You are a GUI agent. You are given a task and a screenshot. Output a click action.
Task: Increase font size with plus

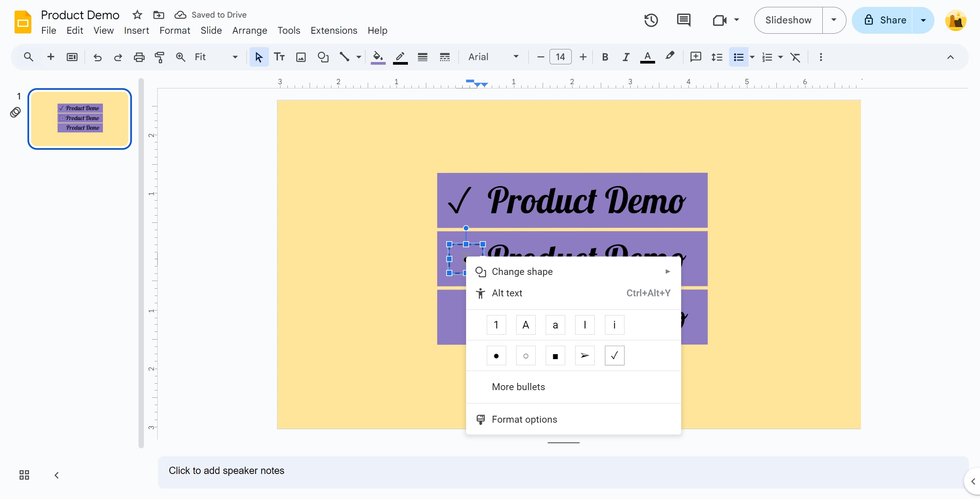click(583, 57)
